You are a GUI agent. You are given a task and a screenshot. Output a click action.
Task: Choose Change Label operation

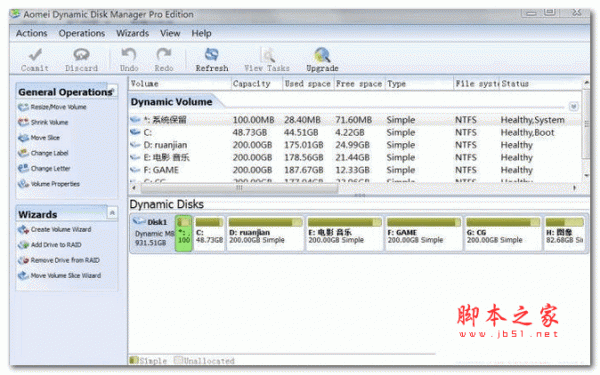[x=43, y=153]
